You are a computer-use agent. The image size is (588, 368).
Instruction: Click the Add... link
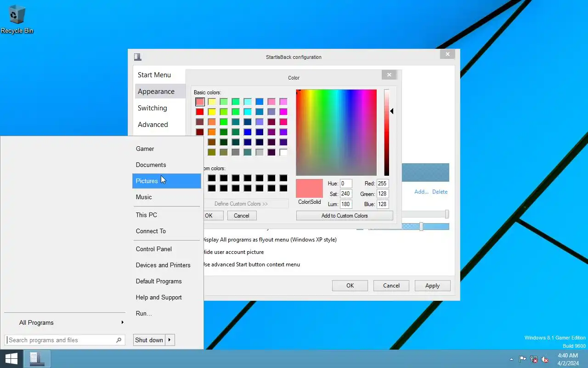[x=421, y=192]
